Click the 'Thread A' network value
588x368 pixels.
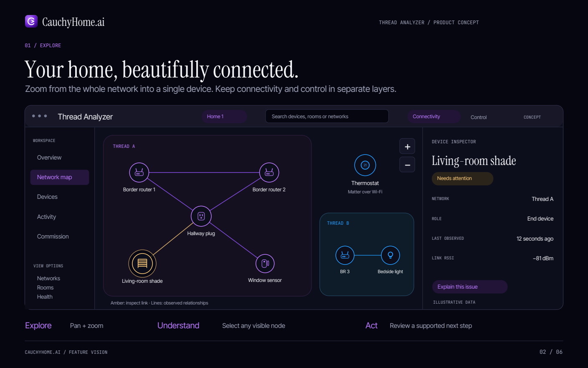click(x=542, y=199)
